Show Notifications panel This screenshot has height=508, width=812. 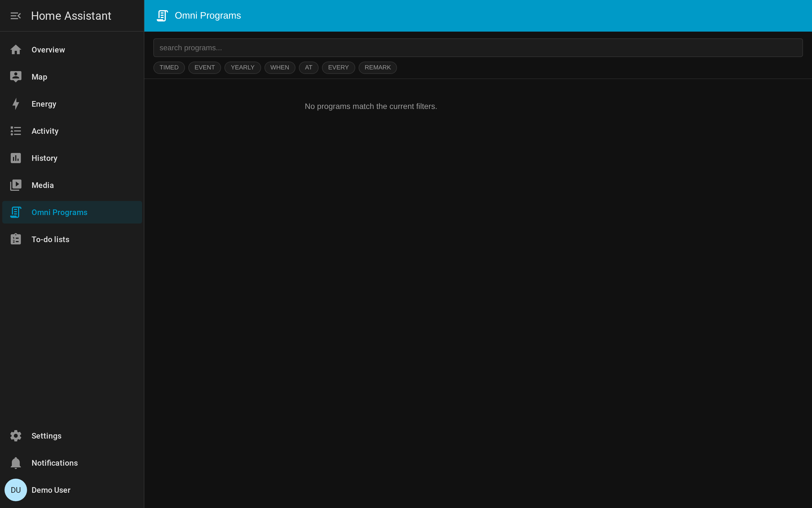pyautogui.click(x=72, y=463)
